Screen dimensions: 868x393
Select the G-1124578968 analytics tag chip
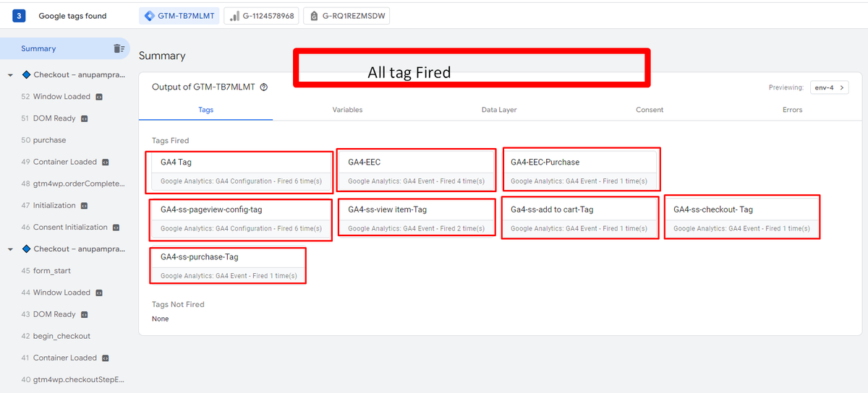261,16
